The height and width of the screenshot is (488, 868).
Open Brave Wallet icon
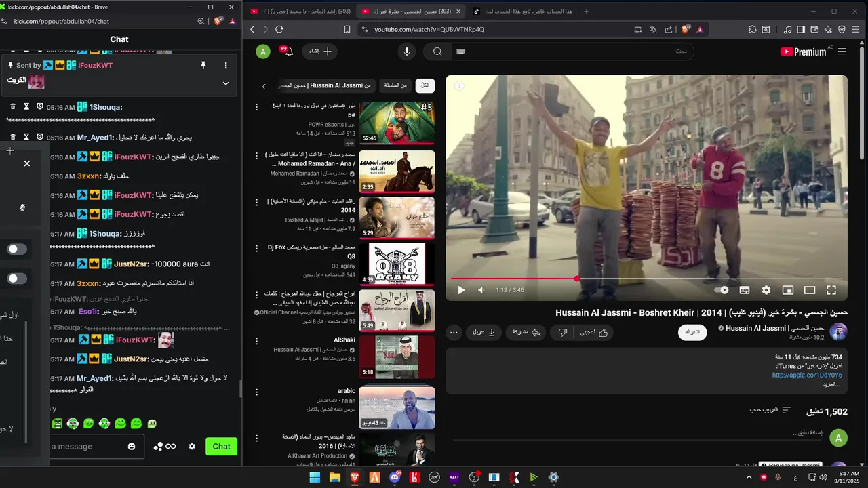(x=814, y=29)
